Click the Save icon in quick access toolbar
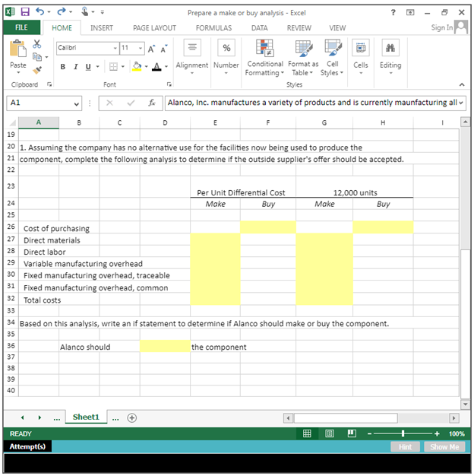 25,11
